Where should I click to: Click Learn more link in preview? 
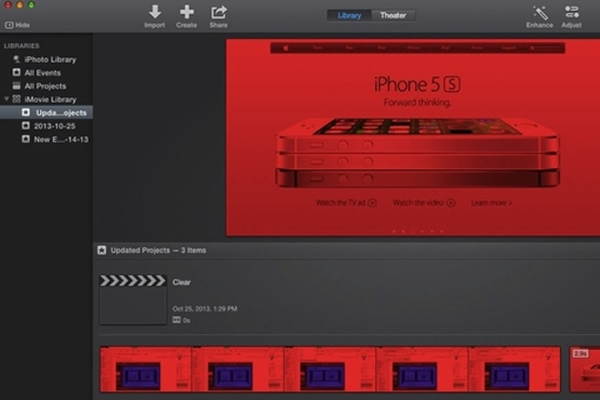[491, 203]
